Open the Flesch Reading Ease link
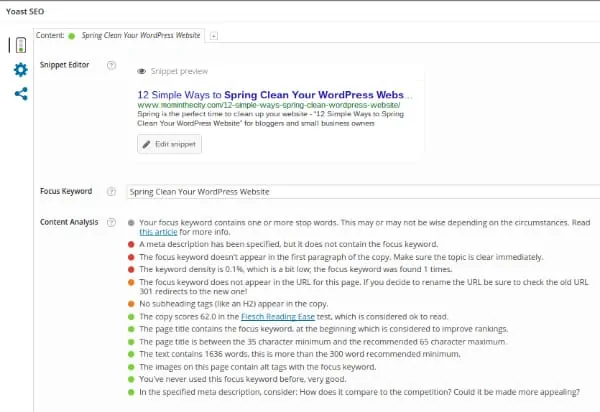 (x=278, y=317)
